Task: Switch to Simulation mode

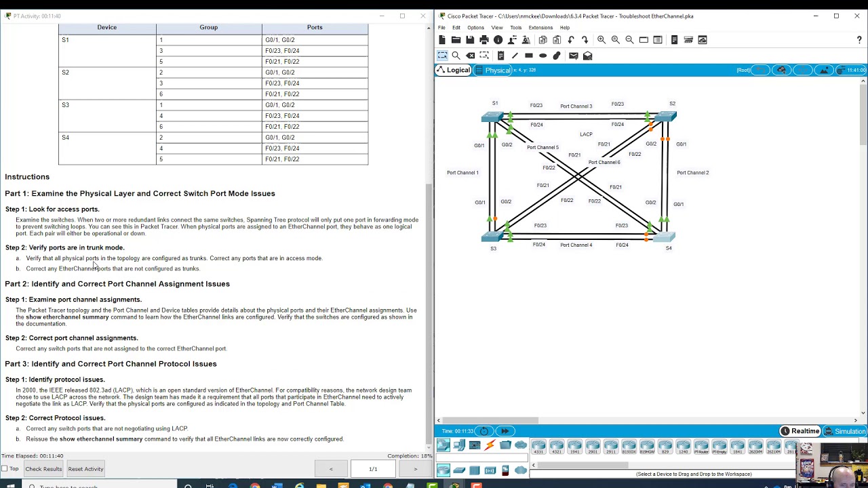Action: point(845,431)
